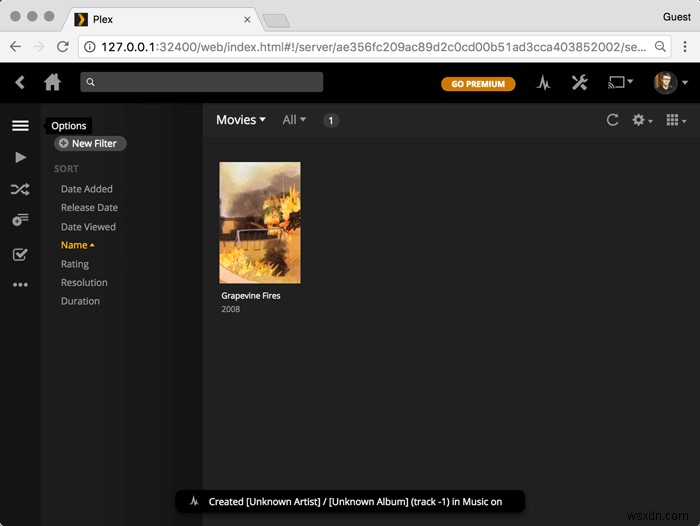
Task: Click the Guest profile label
Action: point(677,17)
